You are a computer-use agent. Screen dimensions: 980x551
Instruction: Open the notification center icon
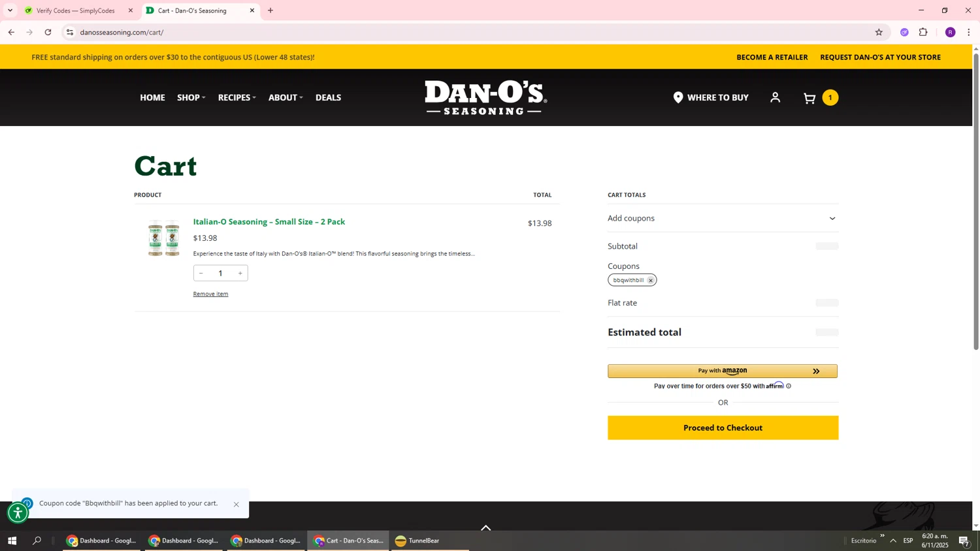[964, 541]
